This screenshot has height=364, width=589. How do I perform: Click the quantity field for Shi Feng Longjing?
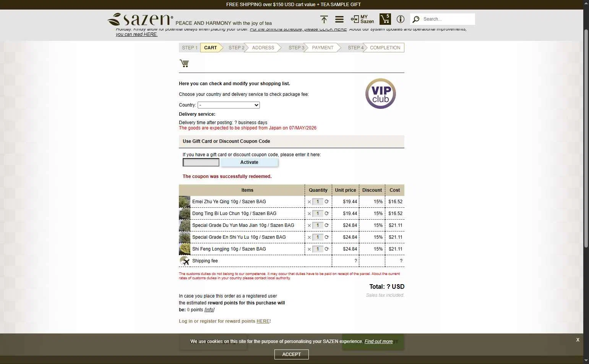click(318, 249)
